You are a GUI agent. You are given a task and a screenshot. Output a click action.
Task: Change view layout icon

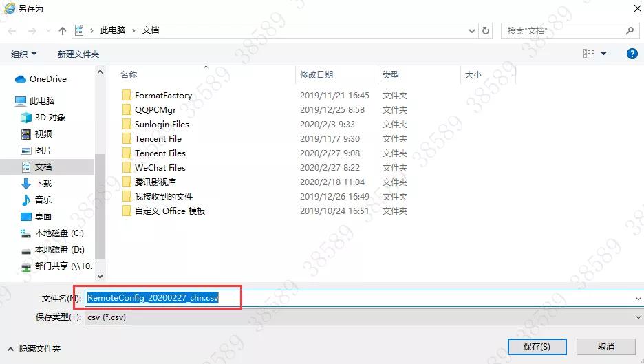tap(589, 54)
